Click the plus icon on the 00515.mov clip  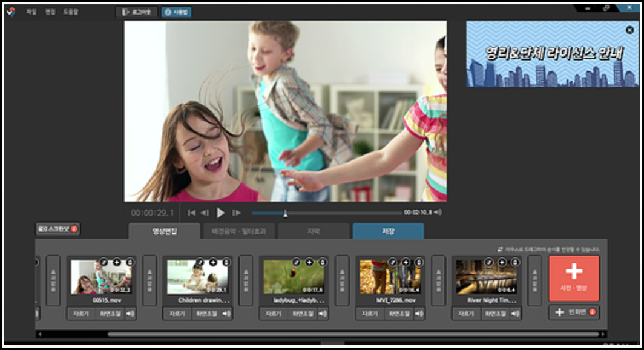117,262
